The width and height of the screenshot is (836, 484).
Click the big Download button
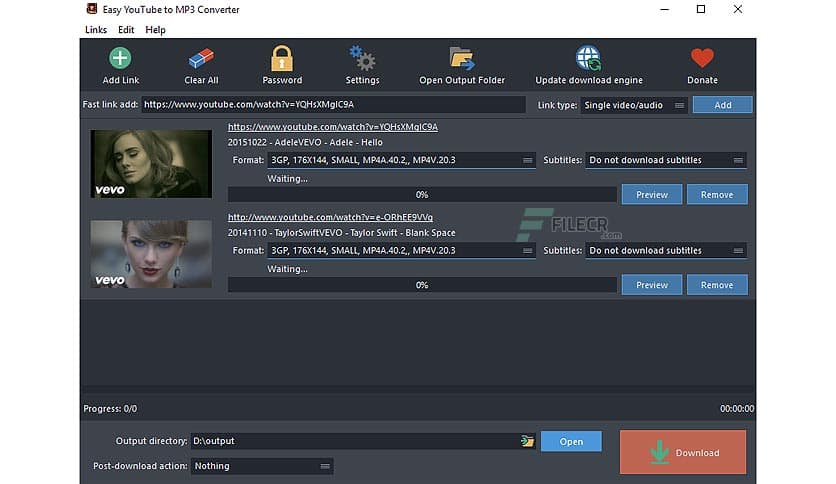[683, 452]
